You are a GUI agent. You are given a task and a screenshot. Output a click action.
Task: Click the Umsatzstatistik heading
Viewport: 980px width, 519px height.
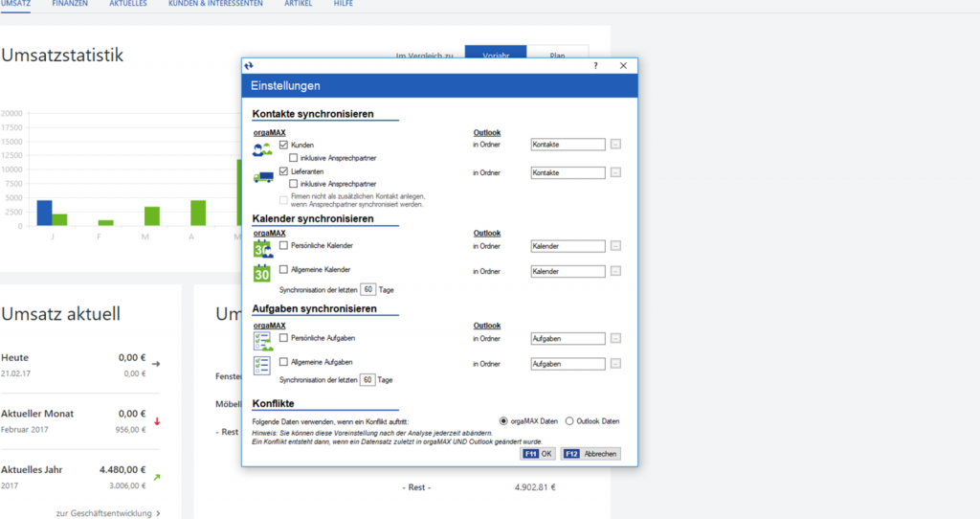(x=62, y=55)
